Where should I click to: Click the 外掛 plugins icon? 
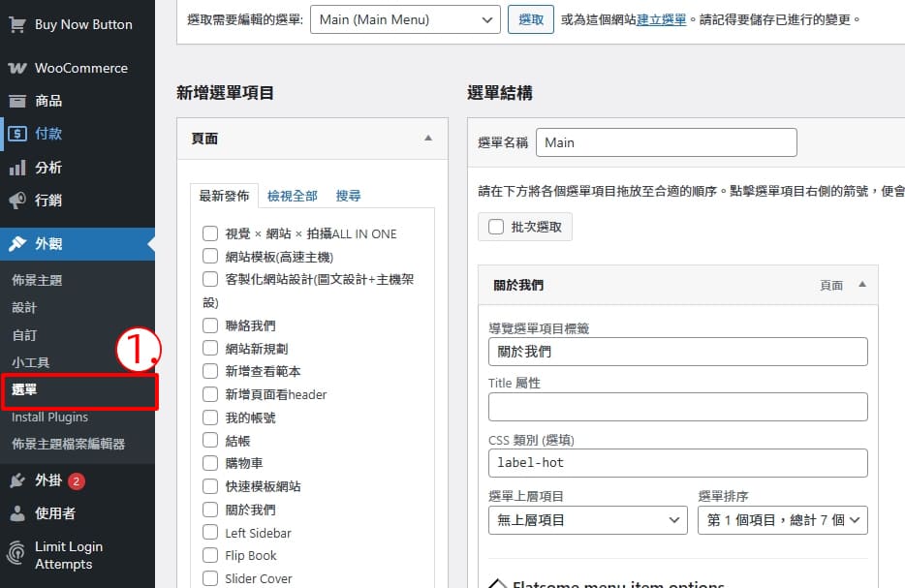[x=16, y=480]
